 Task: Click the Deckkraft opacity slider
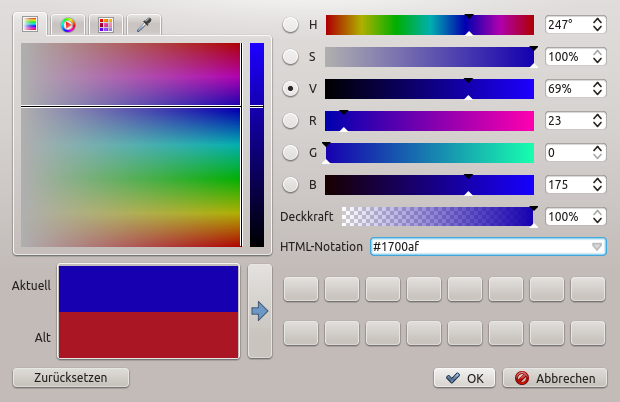click(x=436, y=217)
